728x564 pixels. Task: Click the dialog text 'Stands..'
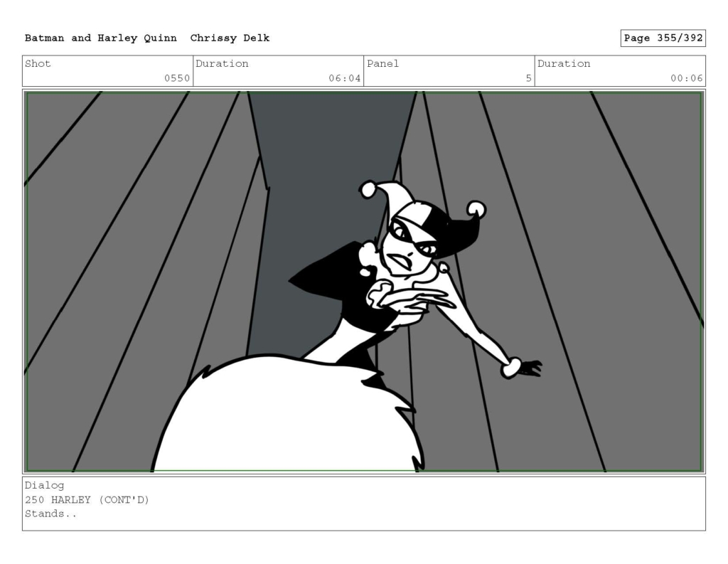pos(50,514)
